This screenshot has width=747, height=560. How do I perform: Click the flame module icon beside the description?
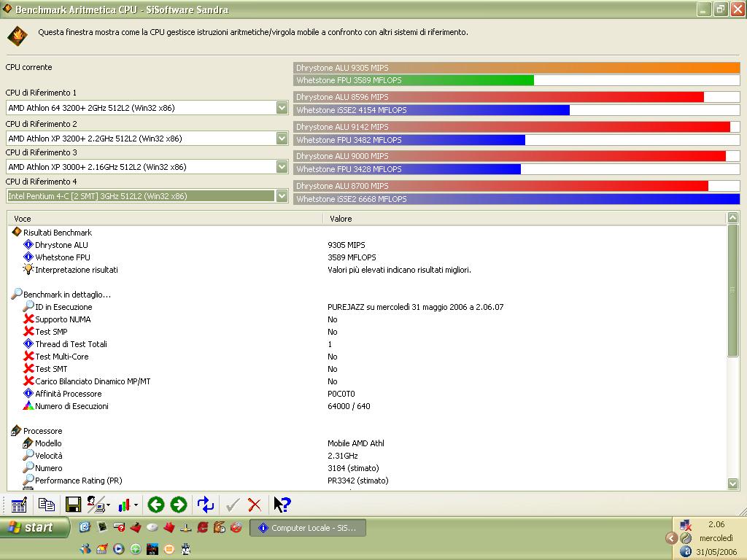tap(18, 36)
